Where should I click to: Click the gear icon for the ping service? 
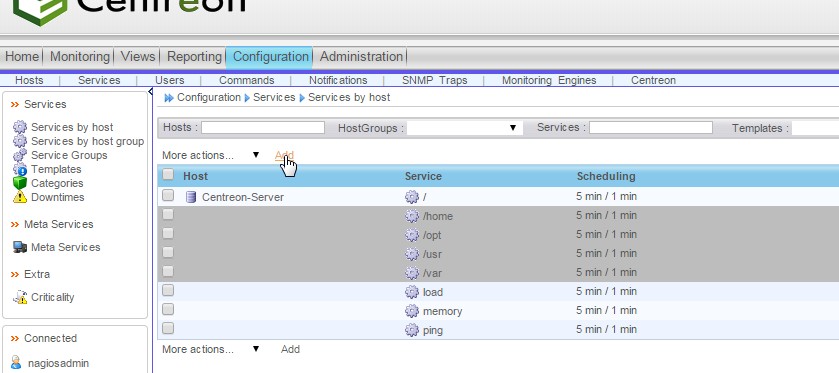tap(411, 330)
